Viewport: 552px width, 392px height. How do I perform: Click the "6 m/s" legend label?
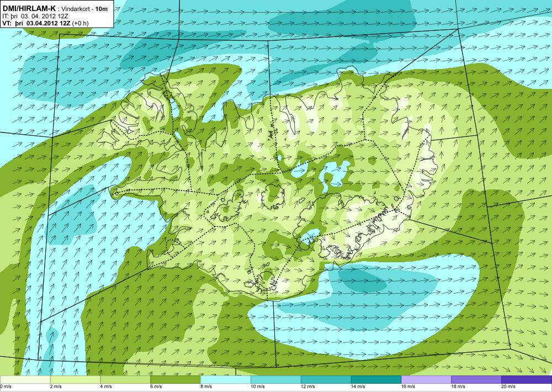(x=156, y=386)
